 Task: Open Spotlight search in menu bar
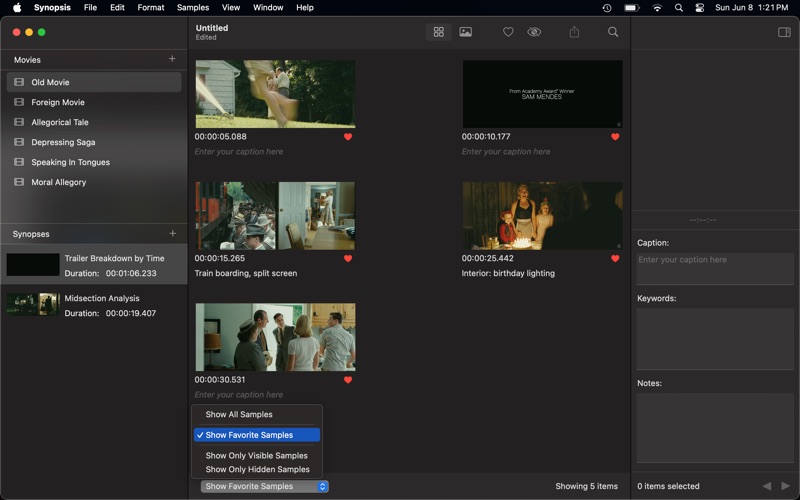pos(679,8)
